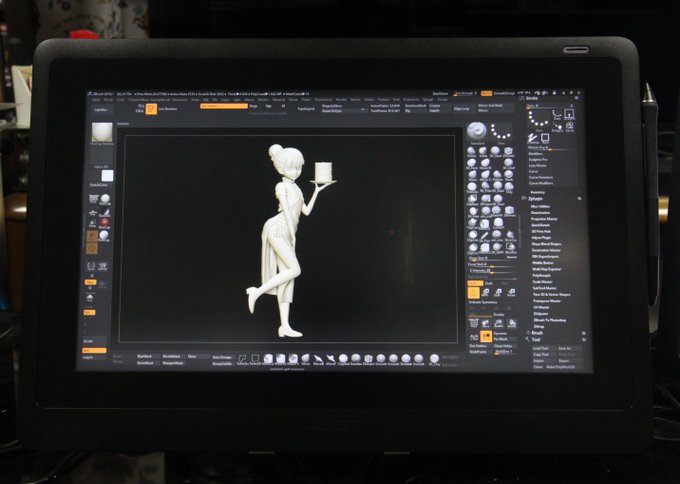Viewport: 680px width, 484px height.
Task: Click the SelectRect brush icon in bottom shelf
Action: 255,359
